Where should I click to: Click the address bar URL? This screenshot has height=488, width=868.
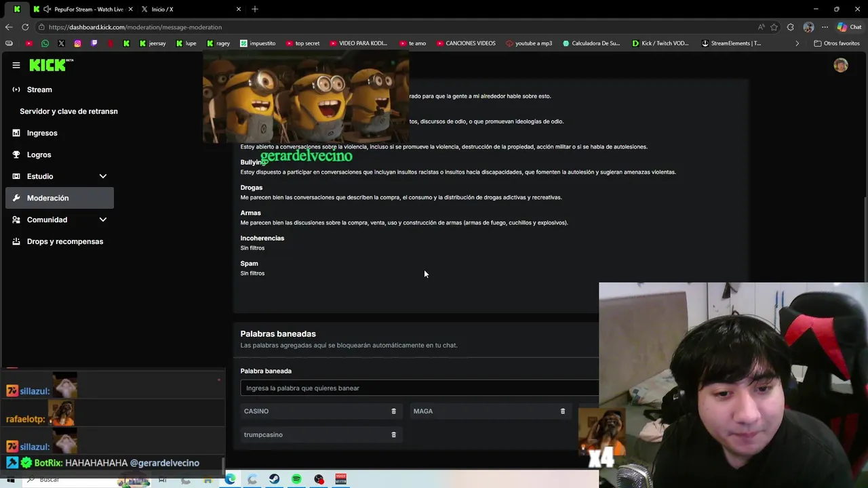pos(135,27)
